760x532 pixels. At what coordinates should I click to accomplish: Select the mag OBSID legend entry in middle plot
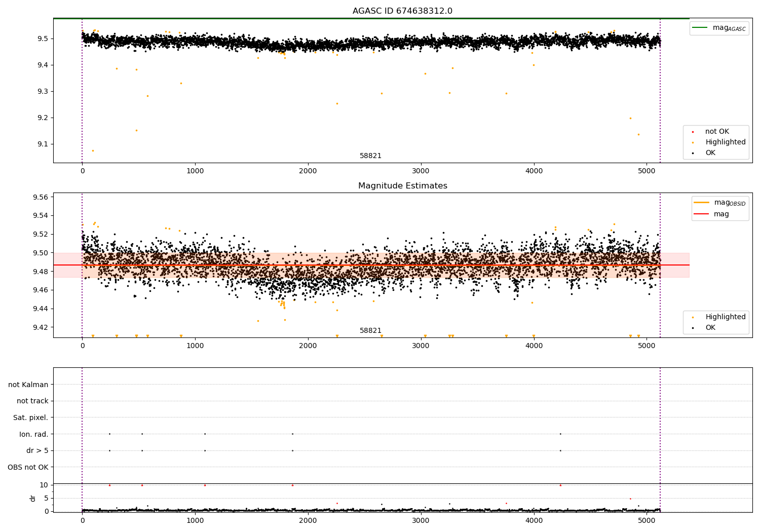(x=720, y=203)
